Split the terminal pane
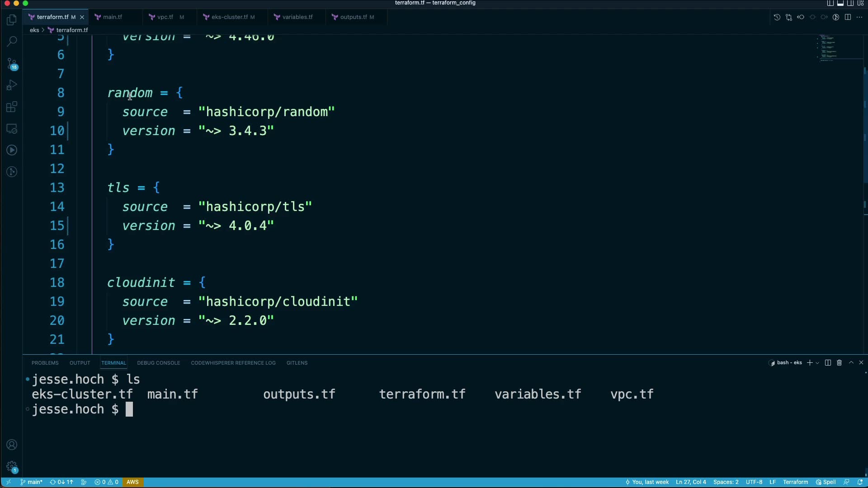Screen dimensions: 868x488 point(828,363)
